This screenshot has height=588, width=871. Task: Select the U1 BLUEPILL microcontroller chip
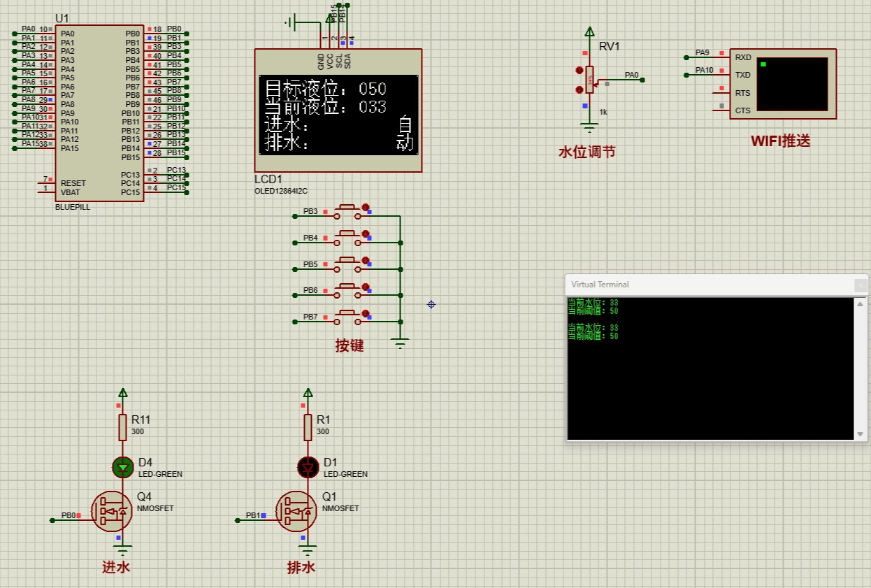[99, 113]
